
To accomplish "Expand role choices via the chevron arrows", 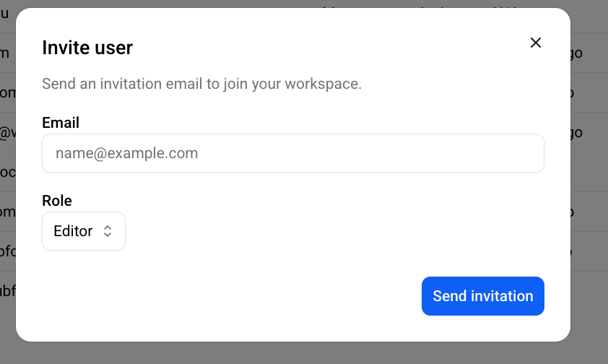I will tap(108, 231).
